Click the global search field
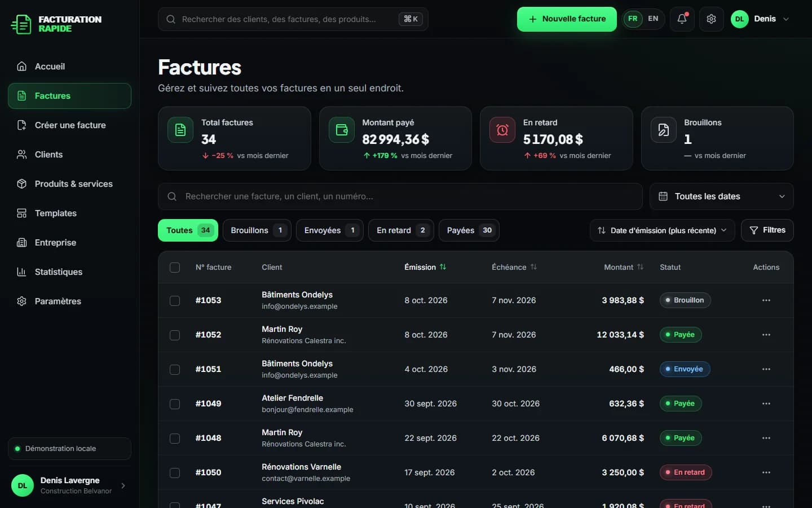This screenshot has height=508, width=812. (x=293, y=19)
